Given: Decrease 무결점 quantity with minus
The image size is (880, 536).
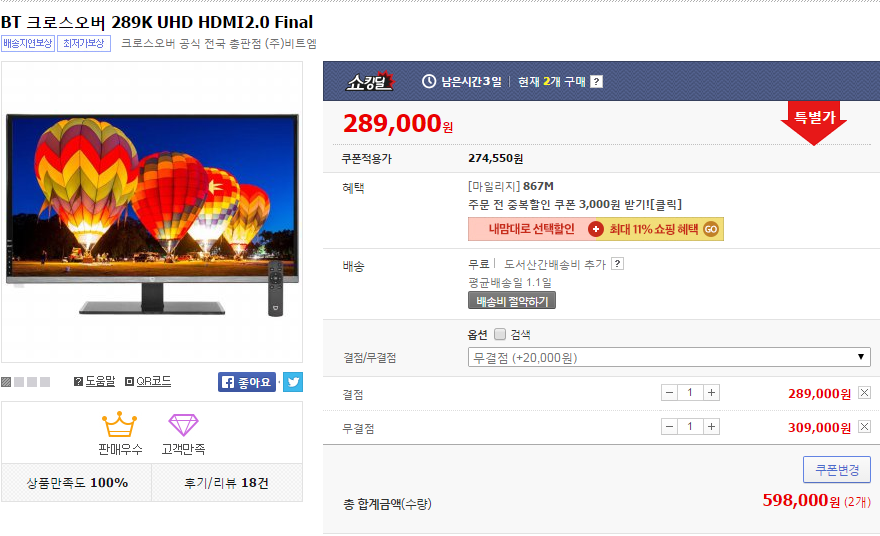Looking at the screenshot, I should coord(669,427).
